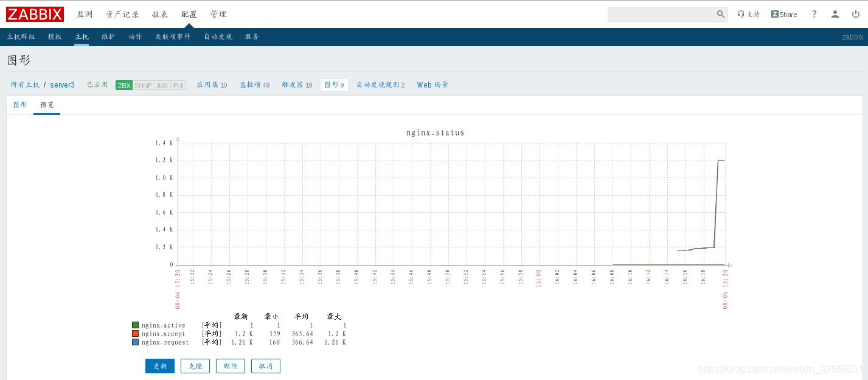Click the server3 breadcrumb link
Viewport: 868px width, 380px height.
62,85
